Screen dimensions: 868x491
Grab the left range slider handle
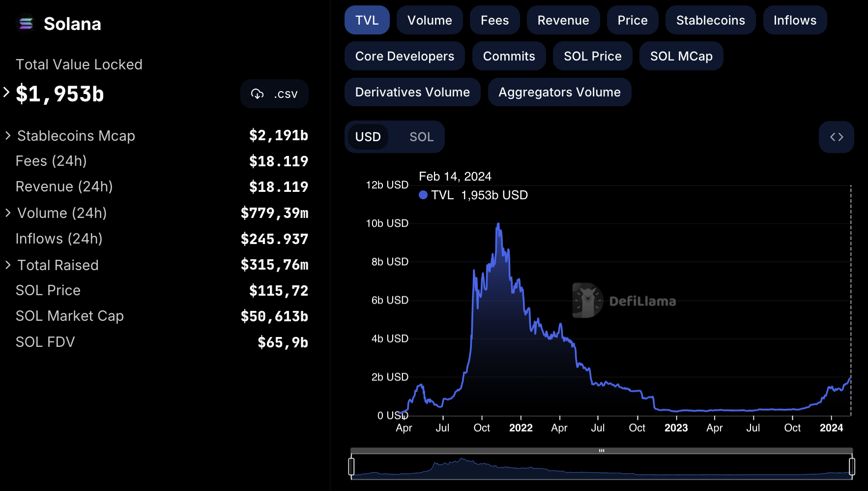tap(351, 466)
